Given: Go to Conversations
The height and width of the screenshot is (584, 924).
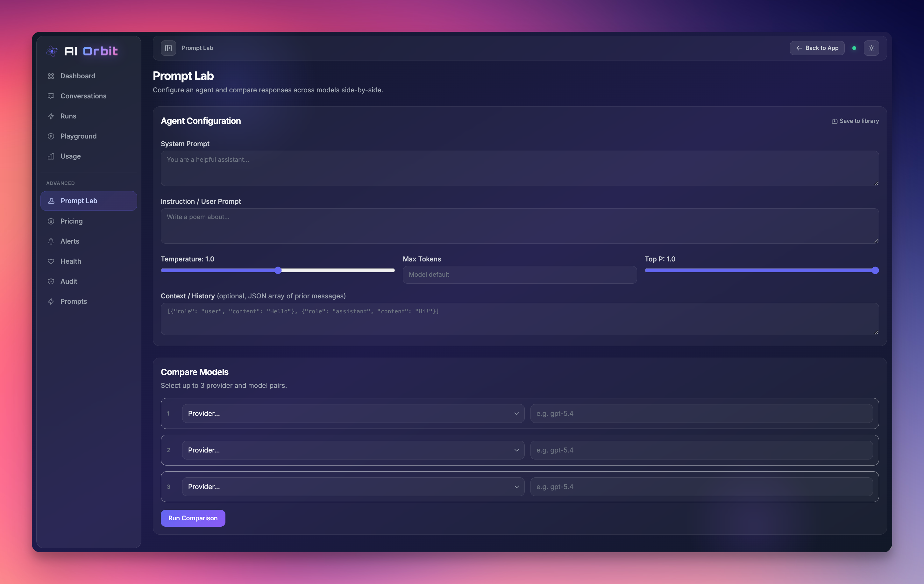Looking at the screenshot, I should coord(89,96).
